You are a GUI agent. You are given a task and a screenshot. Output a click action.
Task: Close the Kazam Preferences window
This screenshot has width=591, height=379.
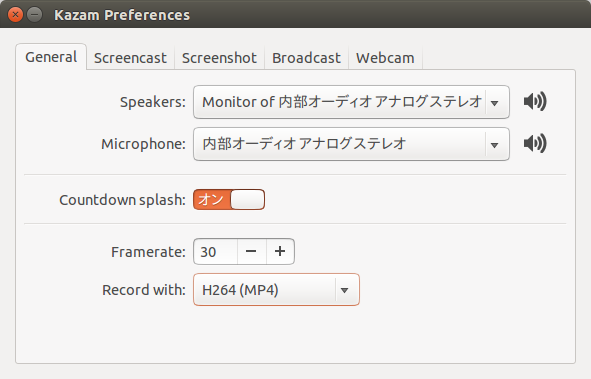click(x=15, y=15)
